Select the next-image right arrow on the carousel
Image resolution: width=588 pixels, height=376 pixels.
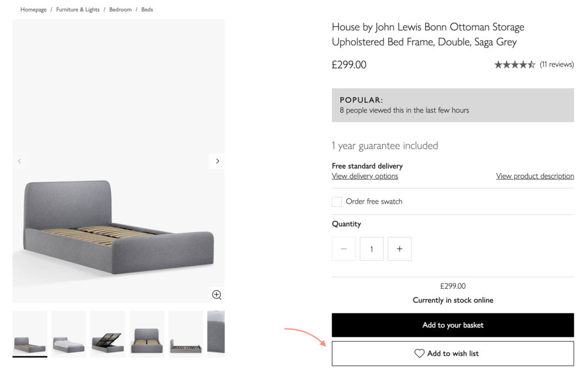coord(217,161)
